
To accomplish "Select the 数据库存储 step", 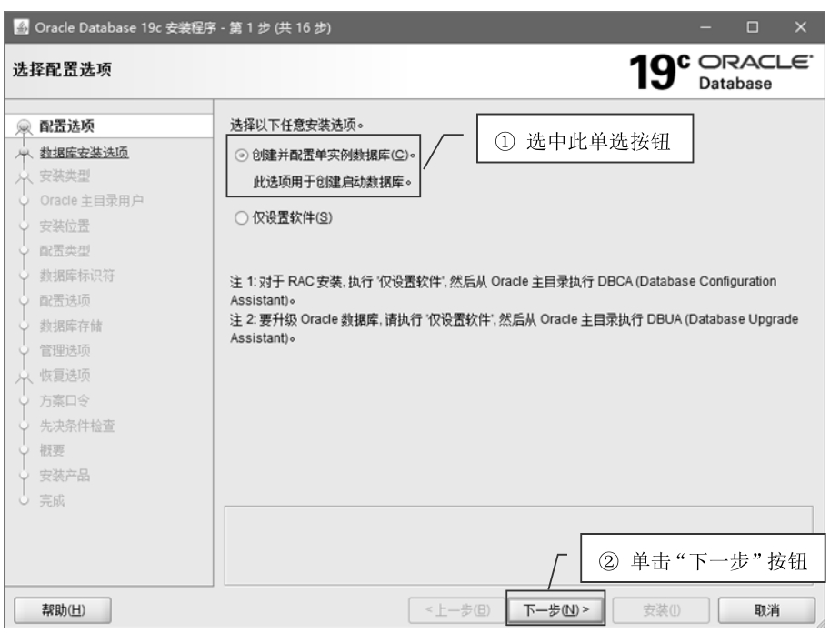I will [71, 326].
